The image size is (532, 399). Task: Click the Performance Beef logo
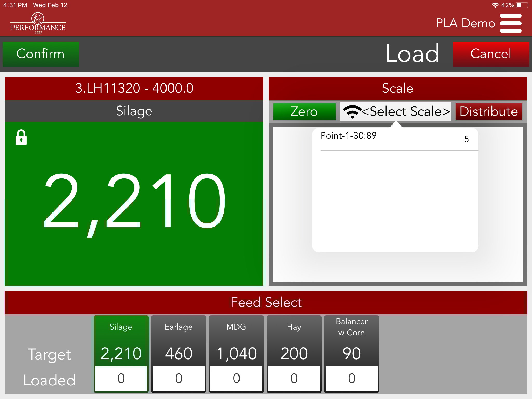click(x=38, y=23)
